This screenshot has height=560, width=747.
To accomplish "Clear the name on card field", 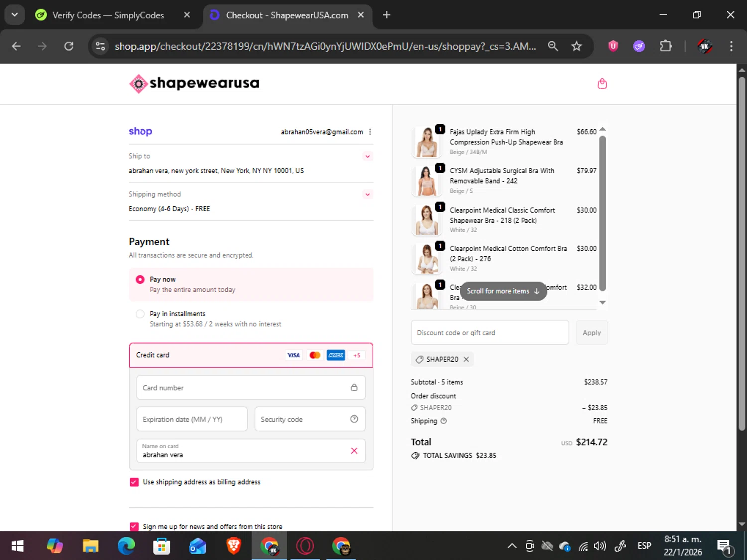I will pos(354,450).
